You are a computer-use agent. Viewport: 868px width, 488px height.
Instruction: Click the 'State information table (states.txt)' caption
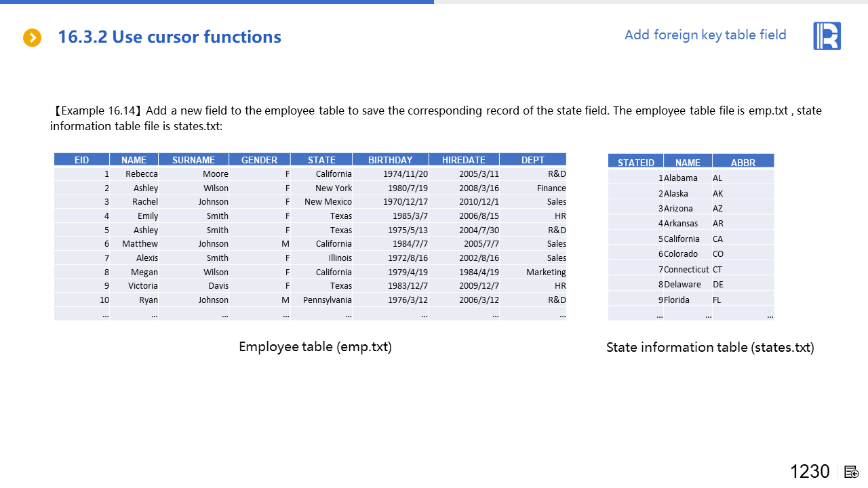point(710,348)
